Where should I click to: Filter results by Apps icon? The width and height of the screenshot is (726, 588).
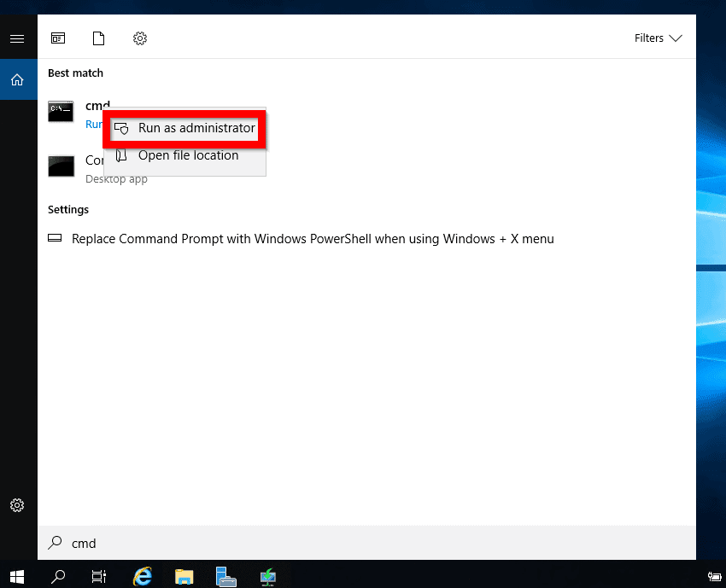click(x=58, y=38)
